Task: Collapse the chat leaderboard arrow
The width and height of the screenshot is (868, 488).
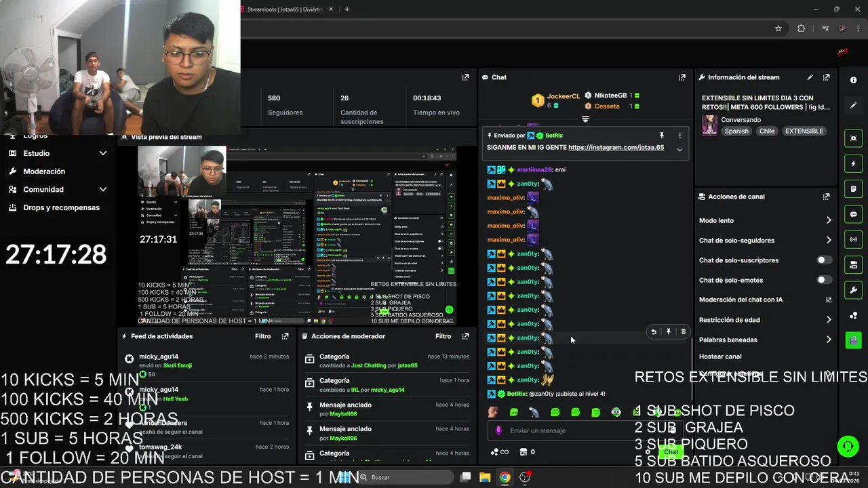Action: pos(585,119)
